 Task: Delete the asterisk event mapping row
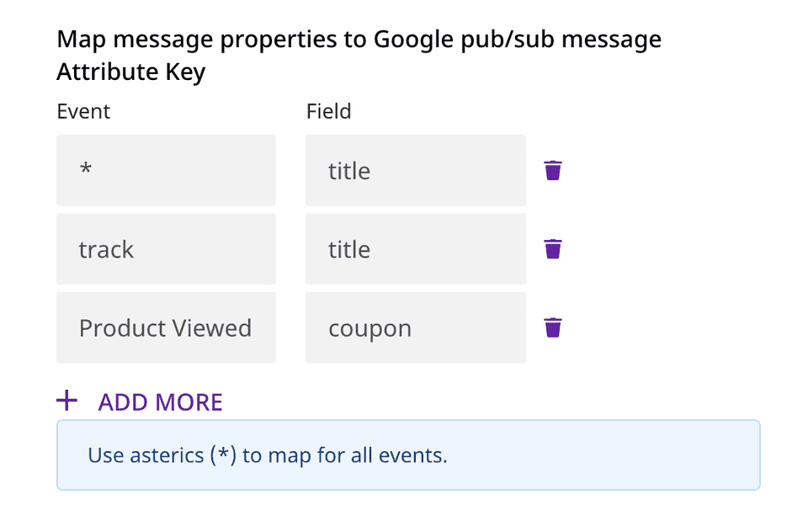[553, 171]
